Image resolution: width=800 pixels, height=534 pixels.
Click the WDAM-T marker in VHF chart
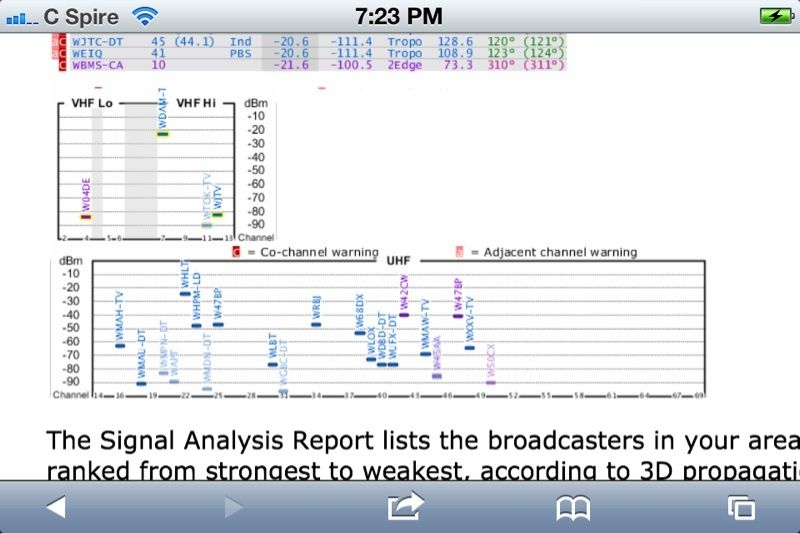point(162,134)
